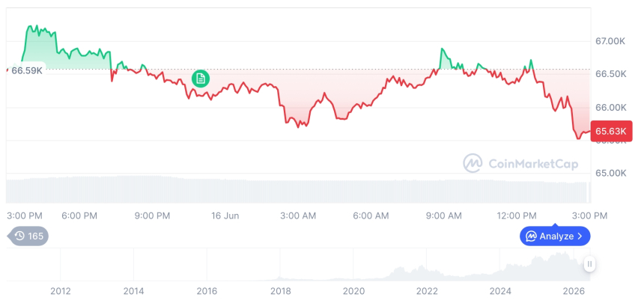
Task: Jump to 2018 in the timeline navigator
Action: click(x=281, y=291)
